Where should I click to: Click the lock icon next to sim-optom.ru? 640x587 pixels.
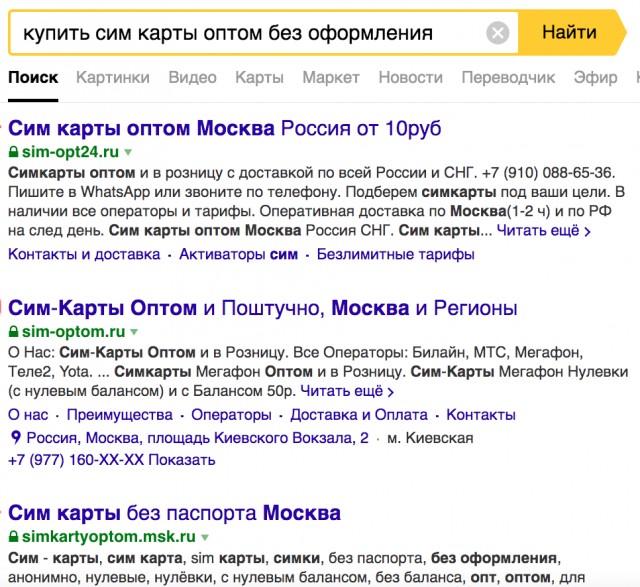click(x=13, y=331)
